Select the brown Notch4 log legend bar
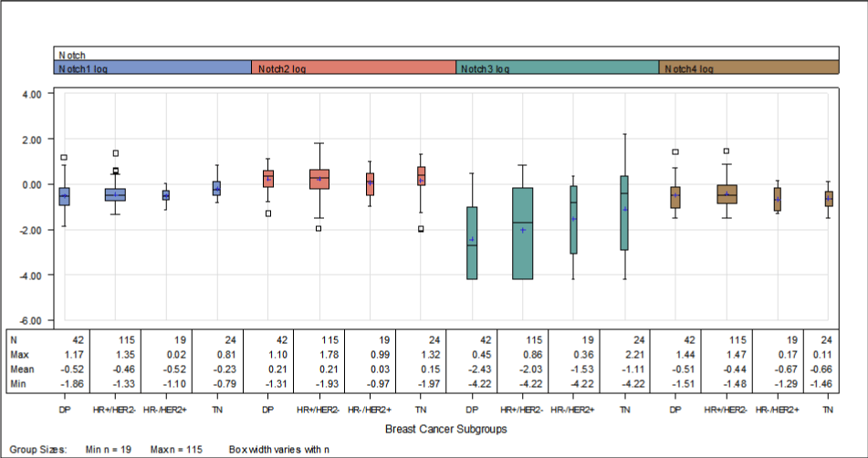The width and height of the screenshot is (868, 458). point(748,68)
